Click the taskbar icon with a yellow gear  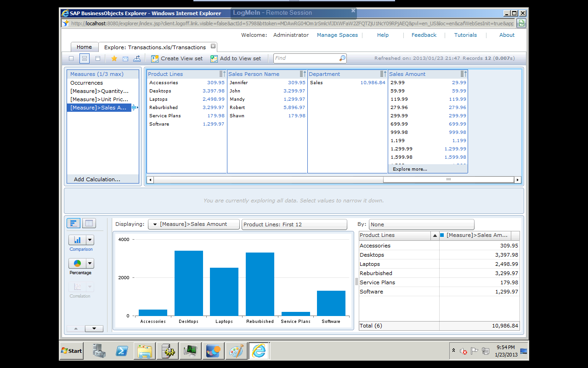(168, 351)
